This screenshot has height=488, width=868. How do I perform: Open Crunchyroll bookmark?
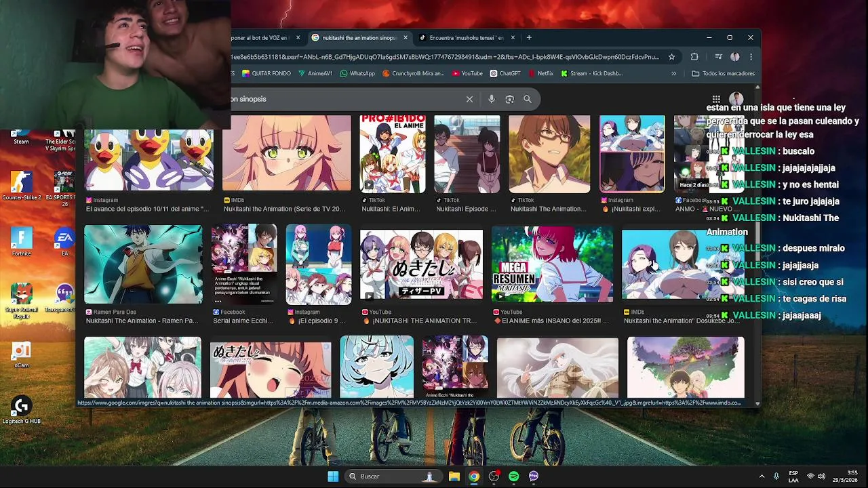[413, 73]
